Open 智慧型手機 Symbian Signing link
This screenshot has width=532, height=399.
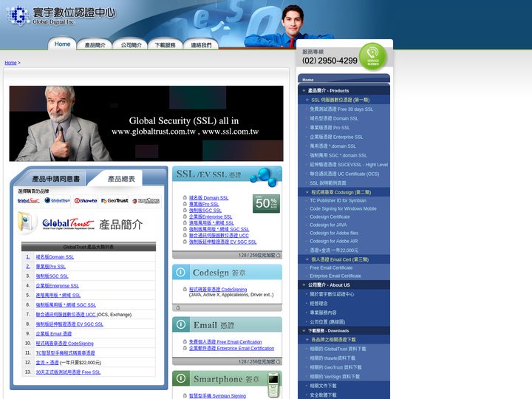point(217,395)
